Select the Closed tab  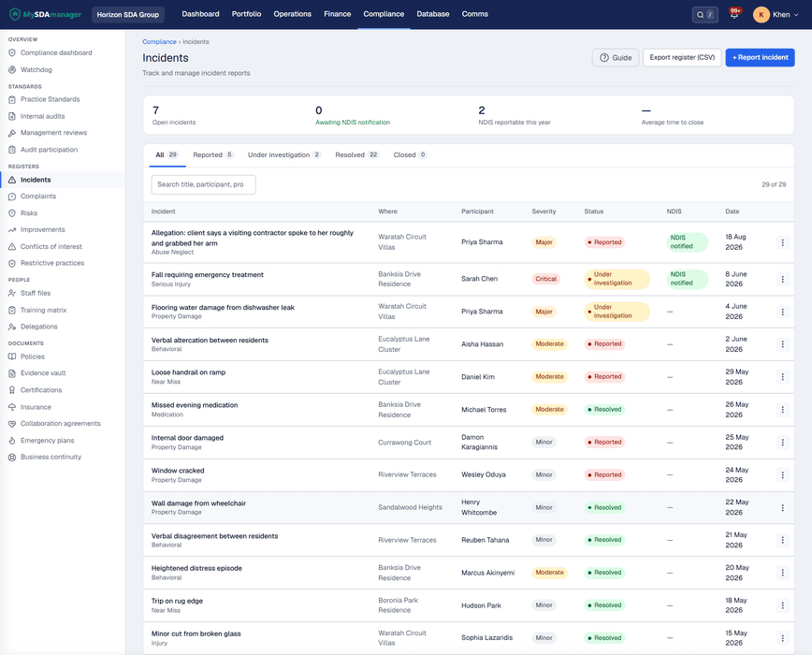(x=410, y=154)
